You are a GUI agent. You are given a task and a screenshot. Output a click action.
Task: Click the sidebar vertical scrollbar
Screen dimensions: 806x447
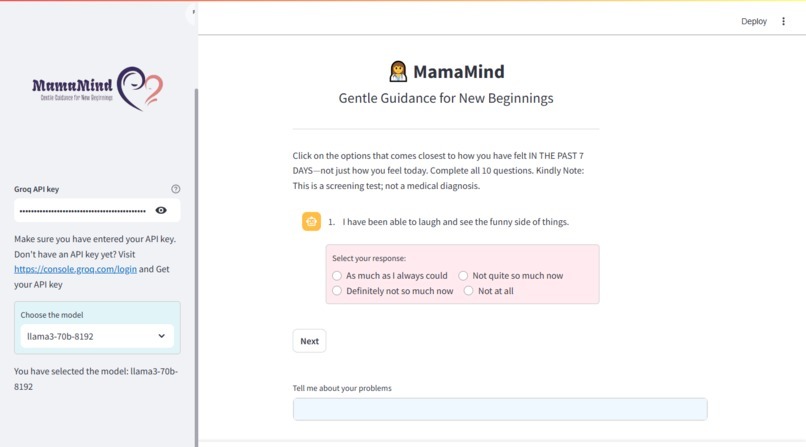(196, 267)
